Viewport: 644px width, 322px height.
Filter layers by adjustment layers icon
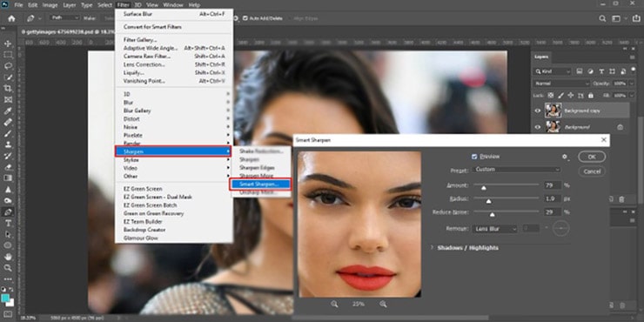(591, 71)
